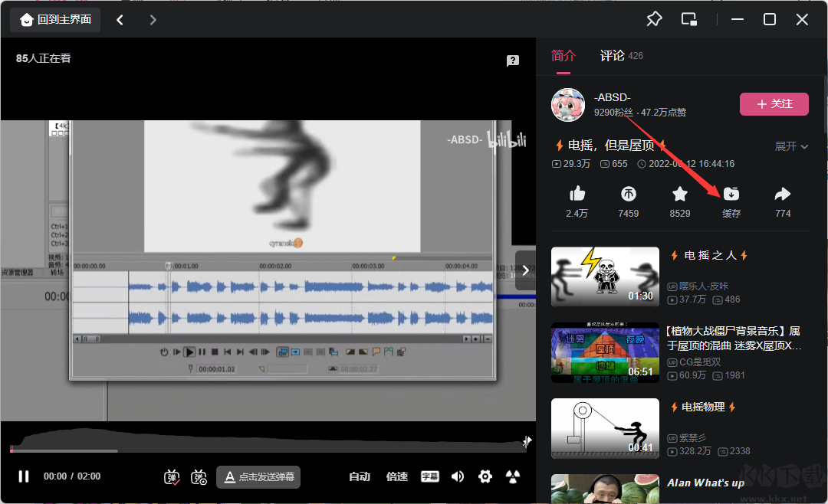Screen dimensions: 828x504
Task: Open the 自动 video quality menu
Action: (360, 476)
